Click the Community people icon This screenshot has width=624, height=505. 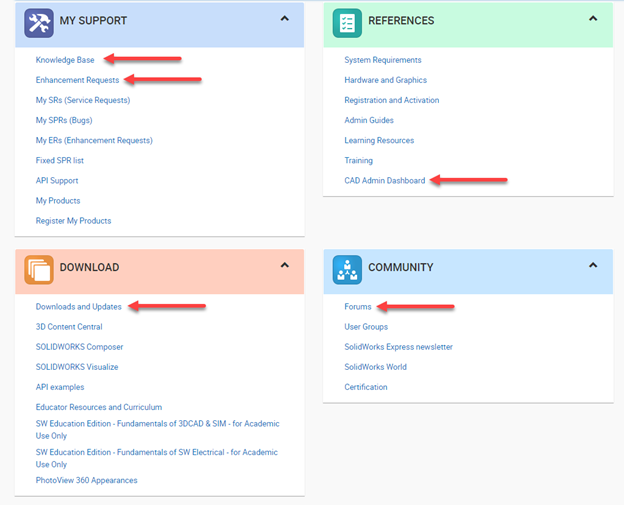click(x=347, y=270)
